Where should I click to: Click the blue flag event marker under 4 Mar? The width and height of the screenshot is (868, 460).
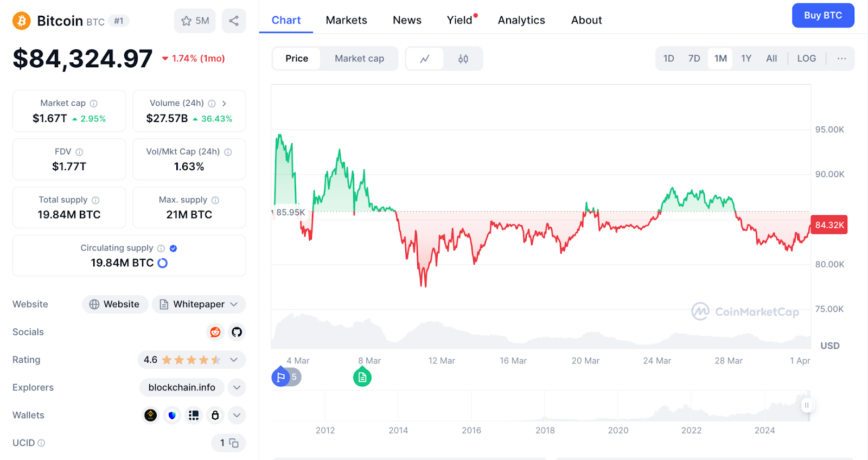[x=280, y=376]
